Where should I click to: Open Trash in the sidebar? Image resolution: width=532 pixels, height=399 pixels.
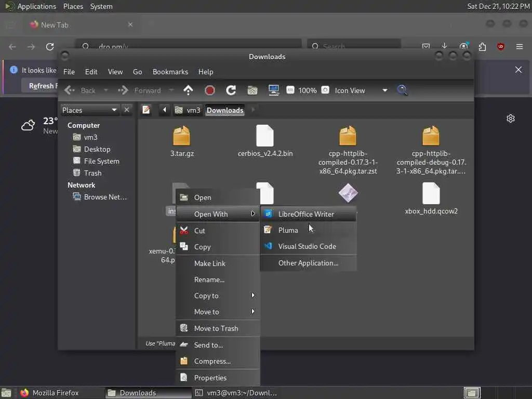point(87,173)
